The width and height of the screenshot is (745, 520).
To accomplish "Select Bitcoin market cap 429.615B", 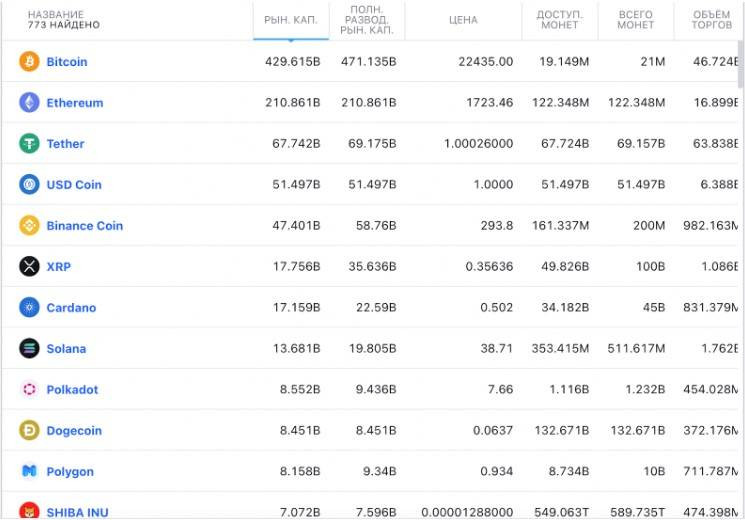I will point(293,62).
